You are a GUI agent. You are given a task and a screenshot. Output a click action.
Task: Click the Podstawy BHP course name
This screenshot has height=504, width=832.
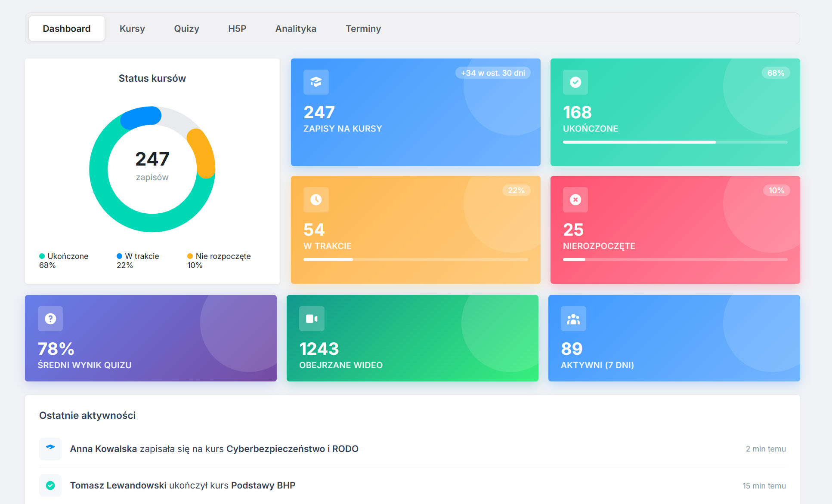263,485
